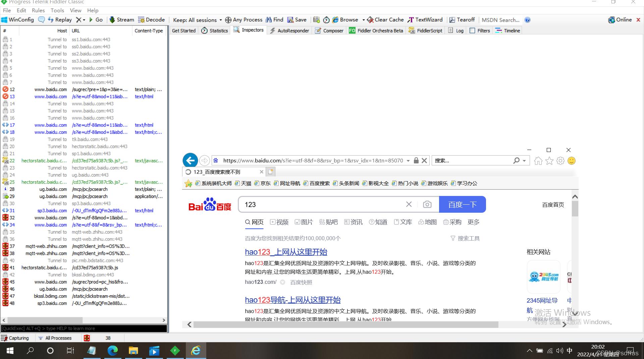This screenshot has width=644, height=359.
Task: Click the browser address bar URL
Action: 313,161
